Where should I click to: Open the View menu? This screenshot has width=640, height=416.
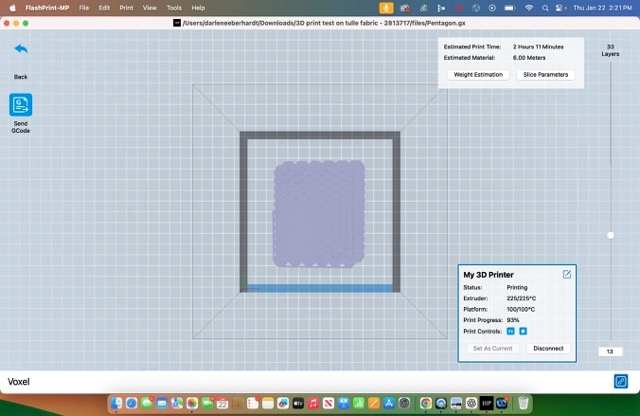click(x=149, y=7)
